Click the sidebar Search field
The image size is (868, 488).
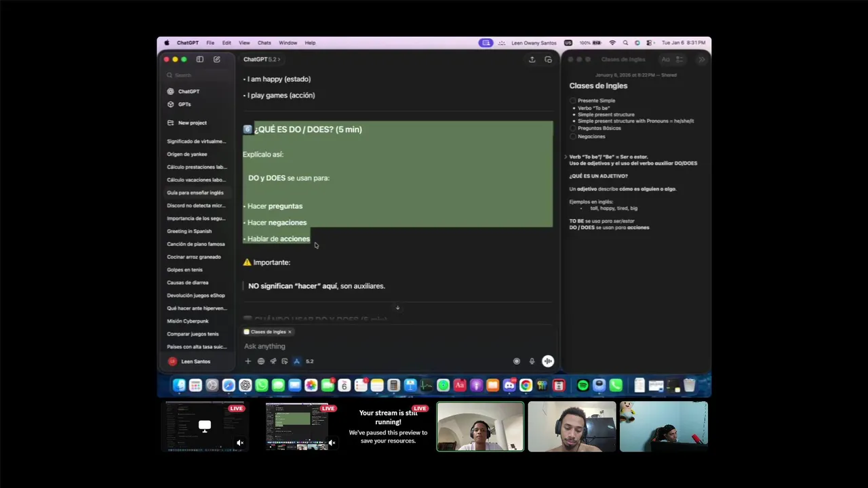pos(195,75)
